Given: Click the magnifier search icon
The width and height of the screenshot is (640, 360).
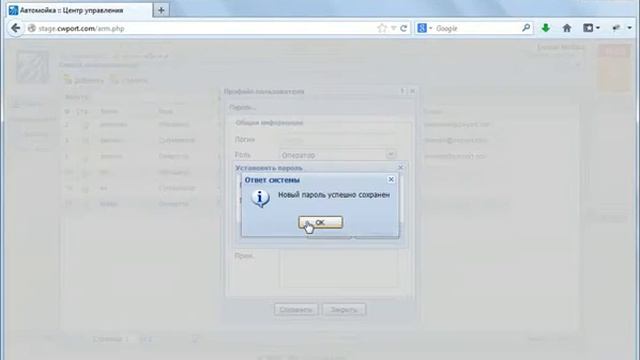Looking at the screenshot, I should (x=526, y=28).
